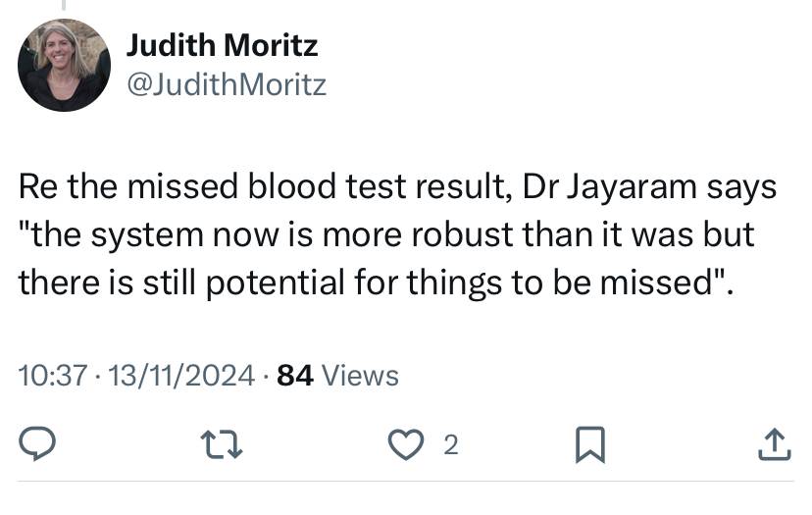Open Judith Moritz's profile photo
This screenshot has height=515, width=812.
[64, 66]
